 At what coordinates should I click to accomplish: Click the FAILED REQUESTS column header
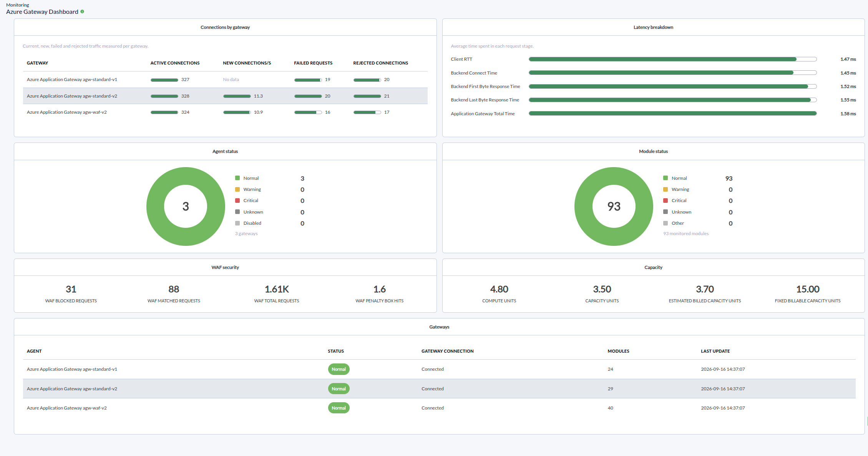pyautogui.click(x=313, y=63)
